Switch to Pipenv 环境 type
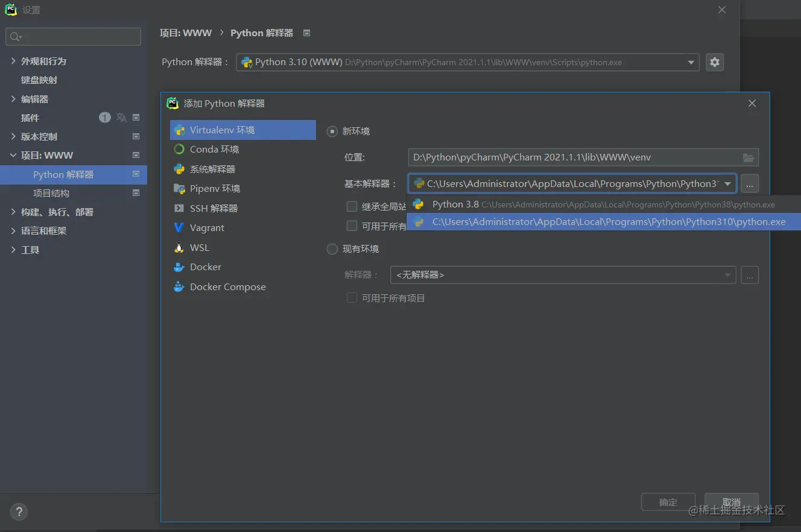This screenshot has width=801, height=532. [243, 188]
